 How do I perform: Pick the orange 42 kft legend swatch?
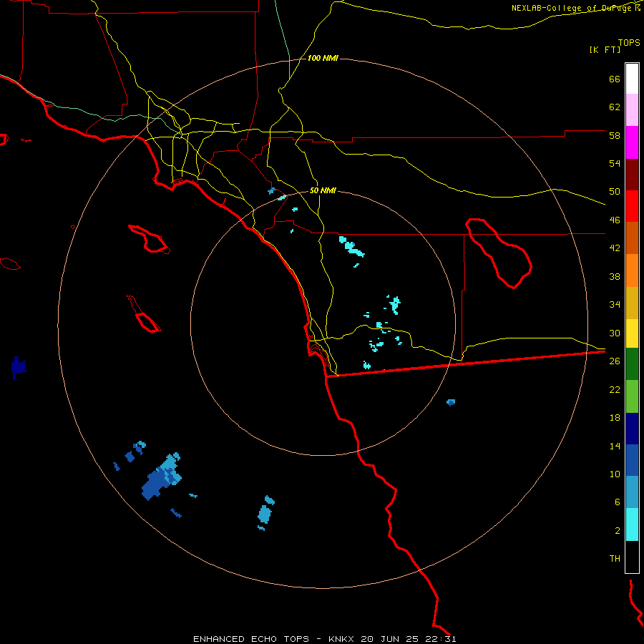click(x=632, y=270)
